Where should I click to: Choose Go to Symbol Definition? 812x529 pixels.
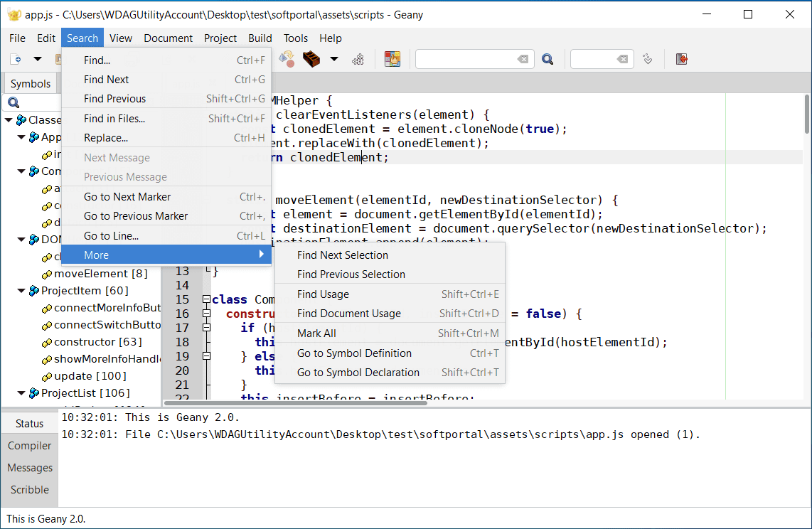pyautogui.click(x=390, y=353)
